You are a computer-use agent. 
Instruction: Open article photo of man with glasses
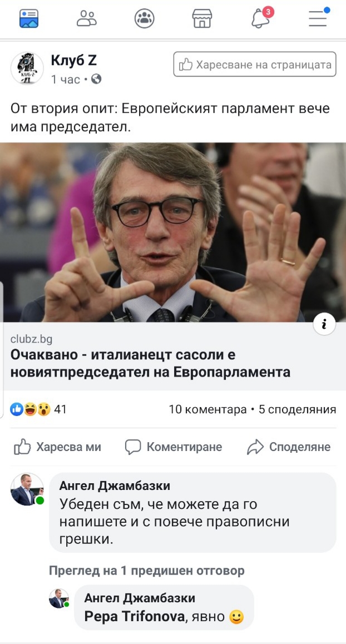pos(173,232)
